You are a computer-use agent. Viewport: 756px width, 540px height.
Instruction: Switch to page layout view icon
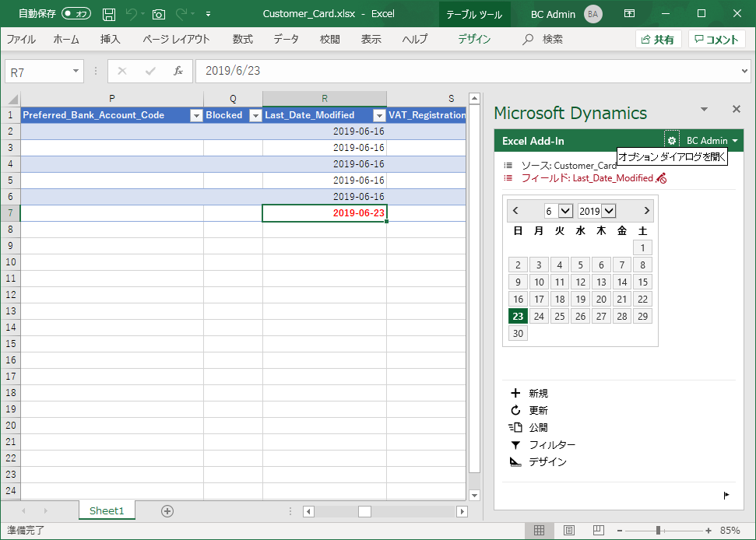point(569,531)
